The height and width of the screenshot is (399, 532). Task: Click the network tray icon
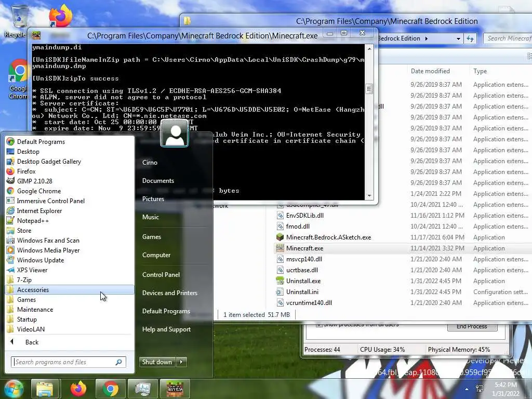(x=480, y=389)
